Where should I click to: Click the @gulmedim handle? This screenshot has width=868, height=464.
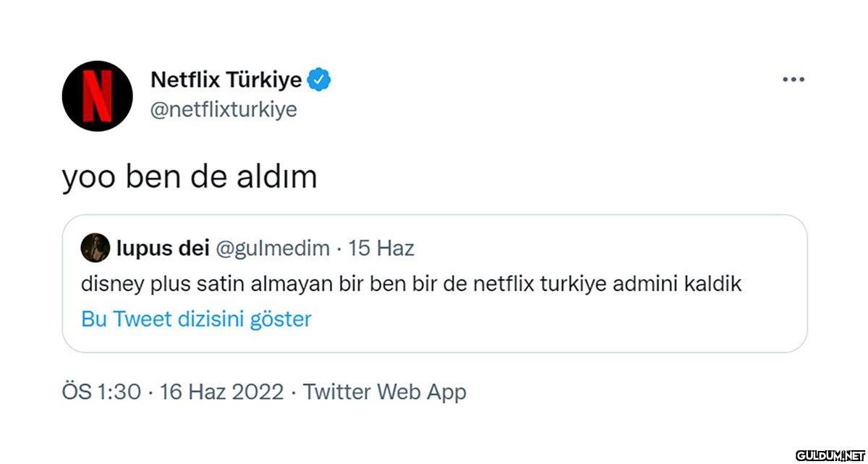coord(273,248)
